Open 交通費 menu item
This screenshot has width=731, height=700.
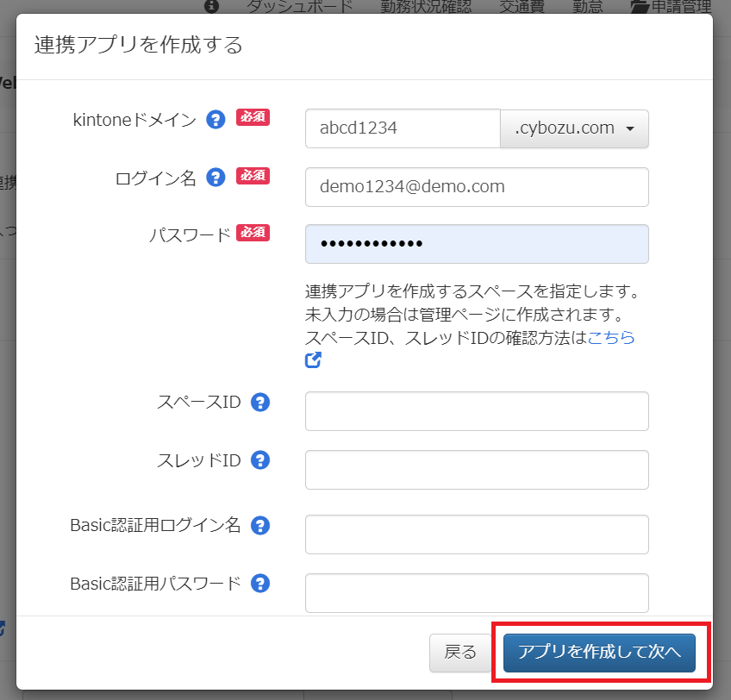[x=522, y=7]
